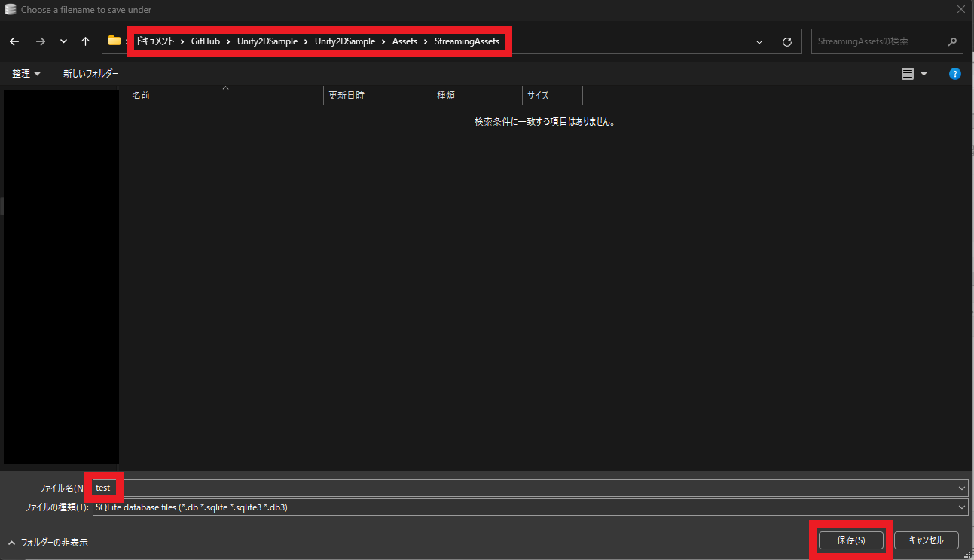Viewport: 974px width, 560px height.
Task: Navigate to GitHub in the breadcrumb
Action: point(206,41)
